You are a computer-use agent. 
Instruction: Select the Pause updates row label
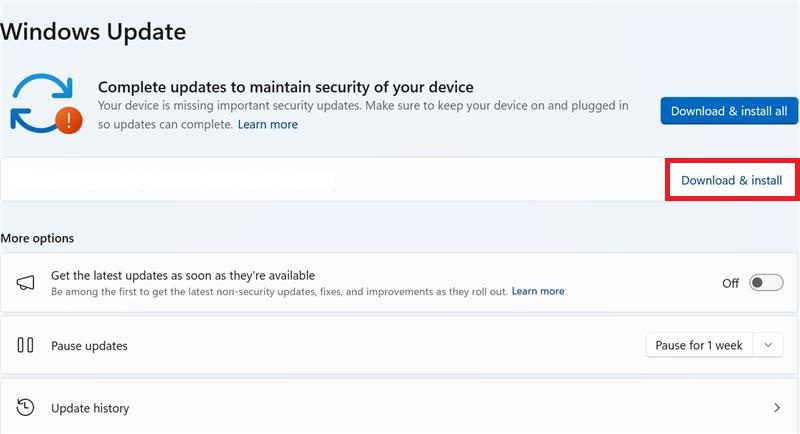pyautogui.click(x=89, y=346)
